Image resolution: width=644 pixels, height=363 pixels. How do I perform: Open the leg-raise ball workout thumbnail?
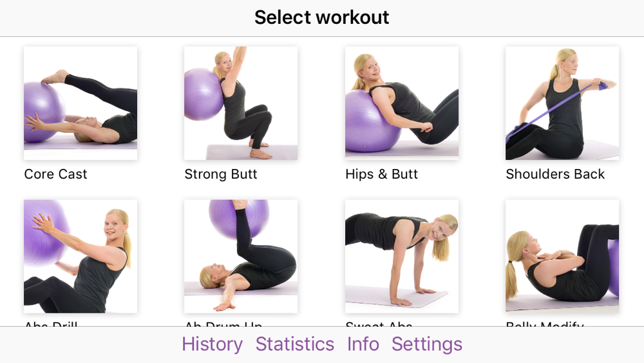coord(241,257)
